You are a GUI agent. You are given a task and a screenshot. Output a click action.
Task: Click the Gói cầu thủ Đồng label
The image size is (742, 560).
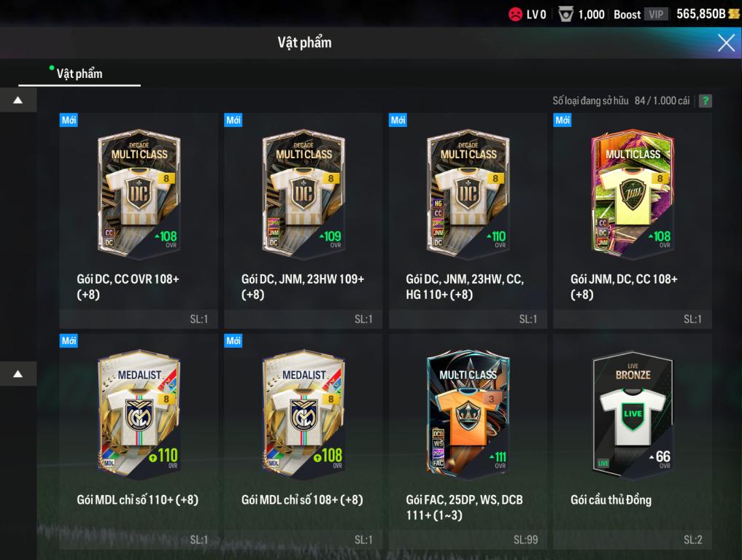click(611, 500)
